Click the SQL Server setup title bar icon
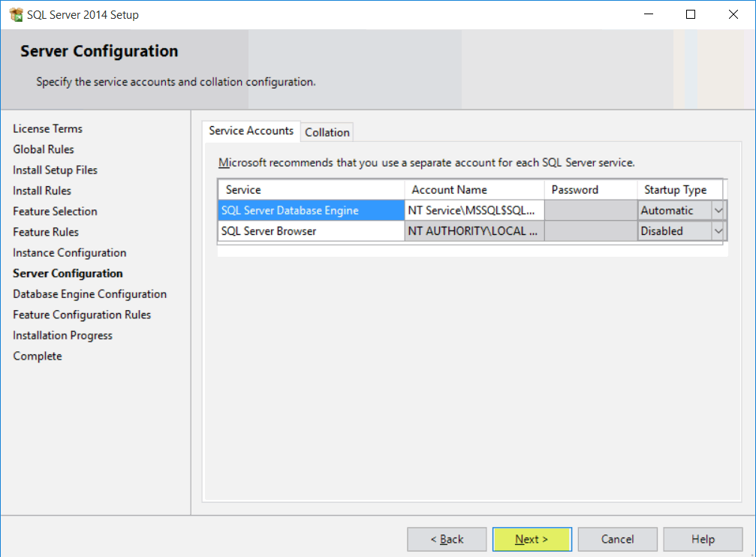 pyautogui.click(x=16, y=14)
